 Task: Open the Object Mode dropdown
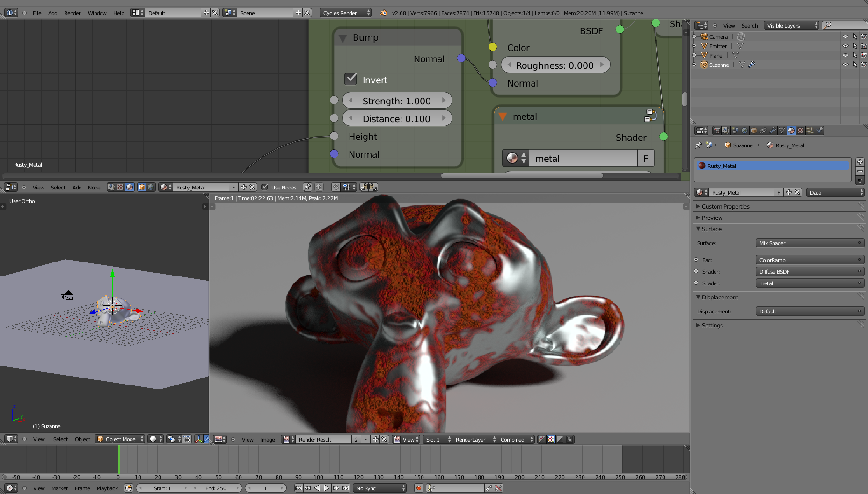120,439
